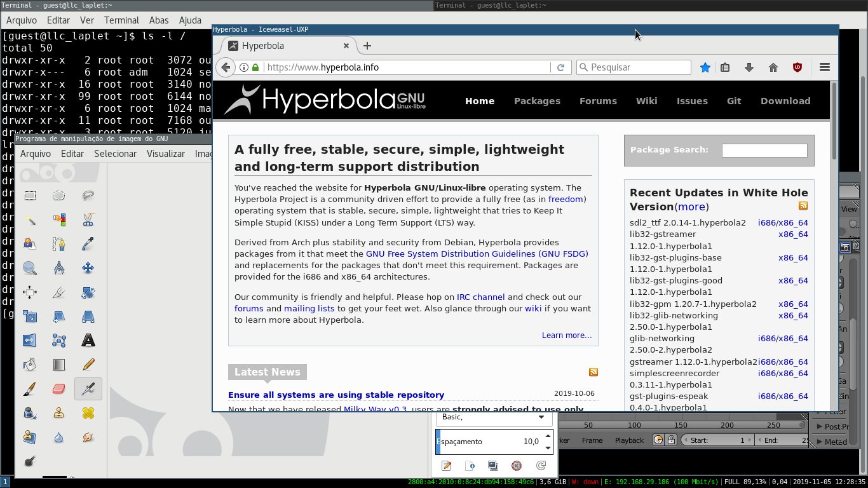This screenshot has height=488, width=868.
Task: Expand the Metadata panel in Blender
Action: [x=831, y=442]
